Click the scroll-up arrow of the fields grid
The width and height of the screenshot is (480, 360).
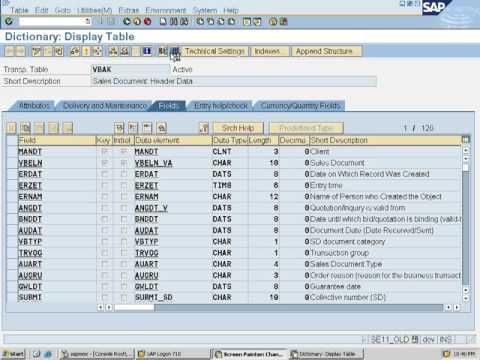tap(466, 150)
